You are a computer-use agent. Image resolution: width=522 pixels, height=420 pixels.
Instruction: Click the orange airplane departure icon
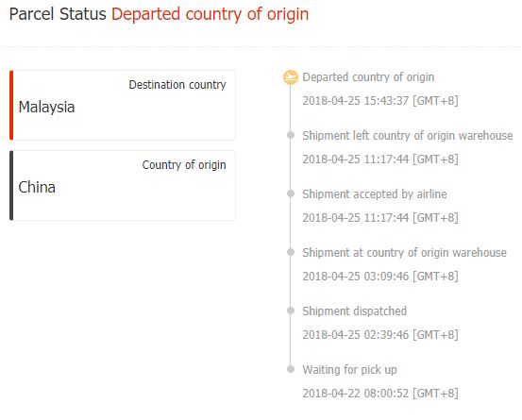pyautogui.click(x=291, y=77)
